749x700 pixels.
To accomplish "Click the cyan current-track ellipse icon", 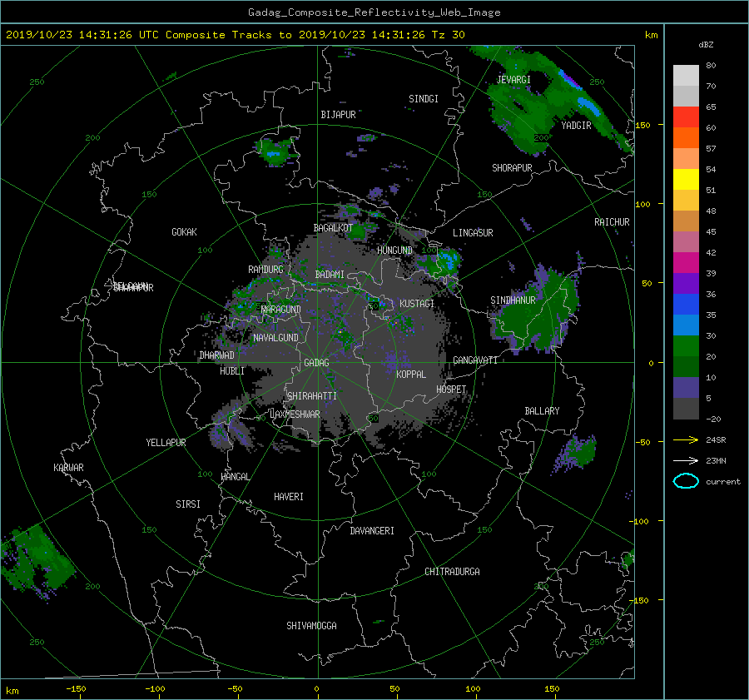I will (x=686, y=481).
